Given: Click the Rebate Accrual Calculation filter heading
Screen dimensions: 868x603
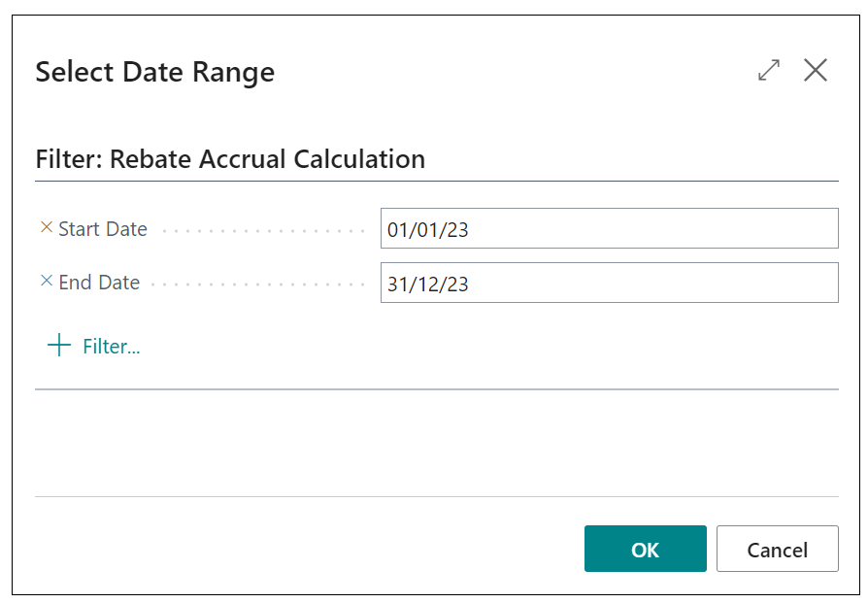Looking at the screenshot, I should 230,158.
